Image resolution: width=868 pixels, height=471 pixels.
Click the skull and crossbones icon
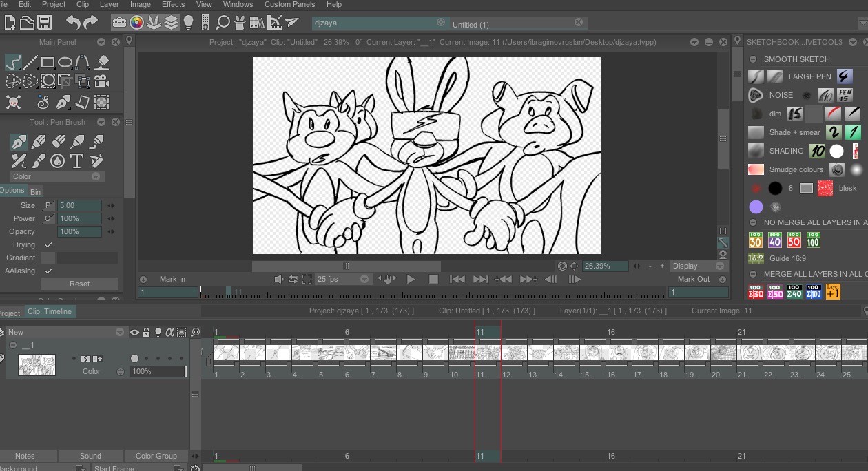point(13,103)
